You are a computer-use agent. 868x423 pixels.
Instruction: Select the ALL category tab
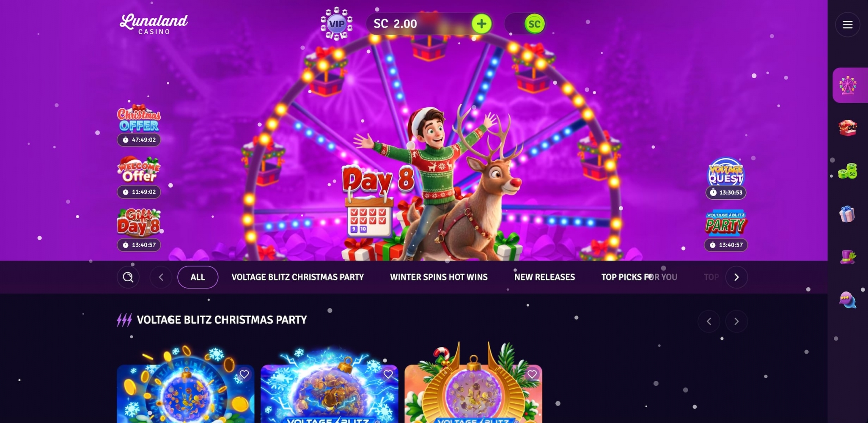[x=198, y=277]
